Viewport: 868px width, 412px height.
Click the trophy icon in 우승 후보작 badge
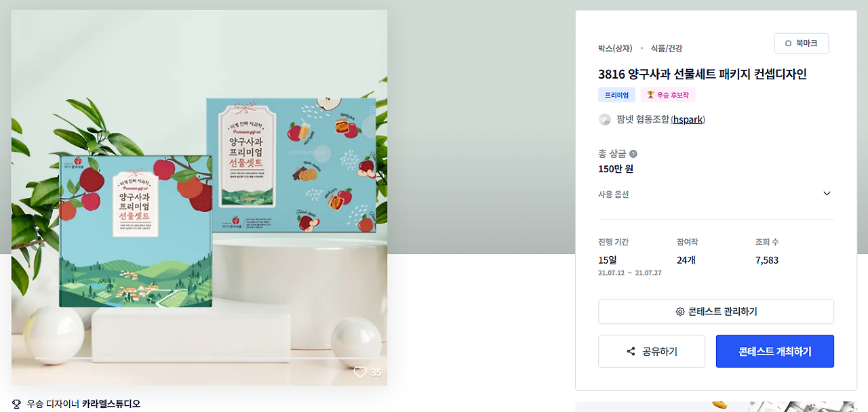click(x=650, y=95)
